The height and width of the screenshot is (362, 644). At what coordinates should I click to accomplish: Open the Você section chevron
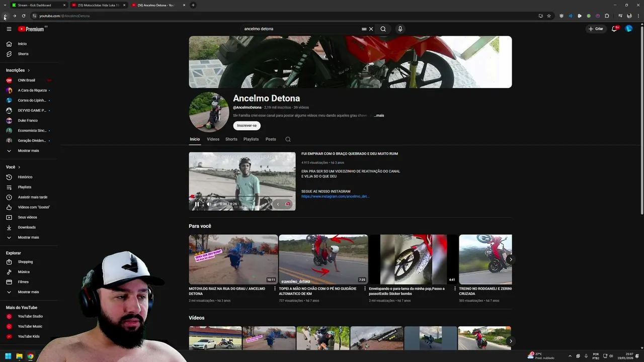pyautogui.click(x=19, y=167)
